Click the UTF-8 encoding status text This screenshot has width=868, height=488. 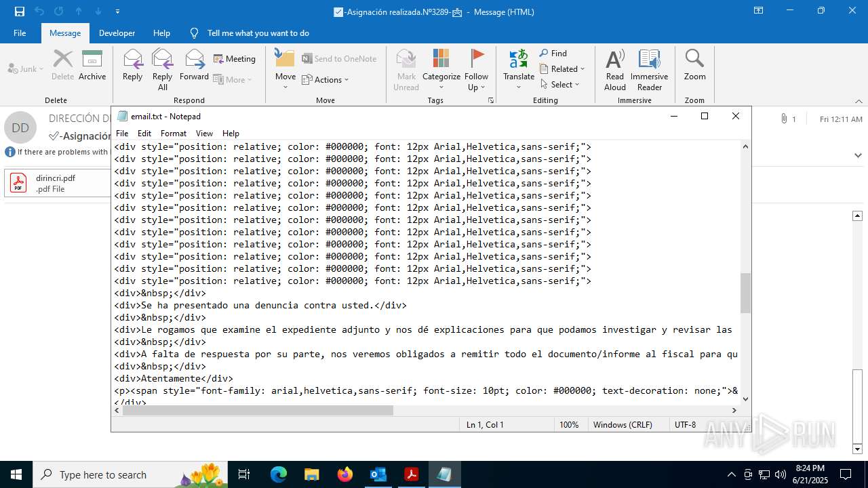pyautogui.click(x=685, y=424)
